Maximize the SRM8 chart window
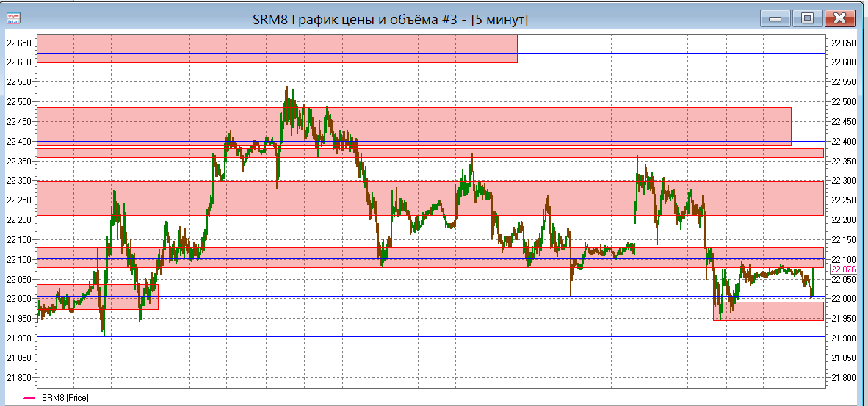868x406 pixels. coord(807,18)
